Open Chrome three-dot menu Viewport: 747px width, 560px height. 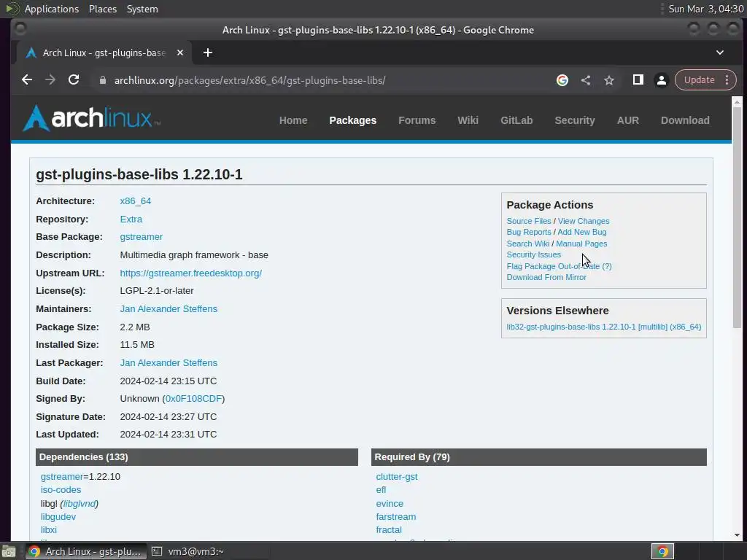[x=727, y=80]
